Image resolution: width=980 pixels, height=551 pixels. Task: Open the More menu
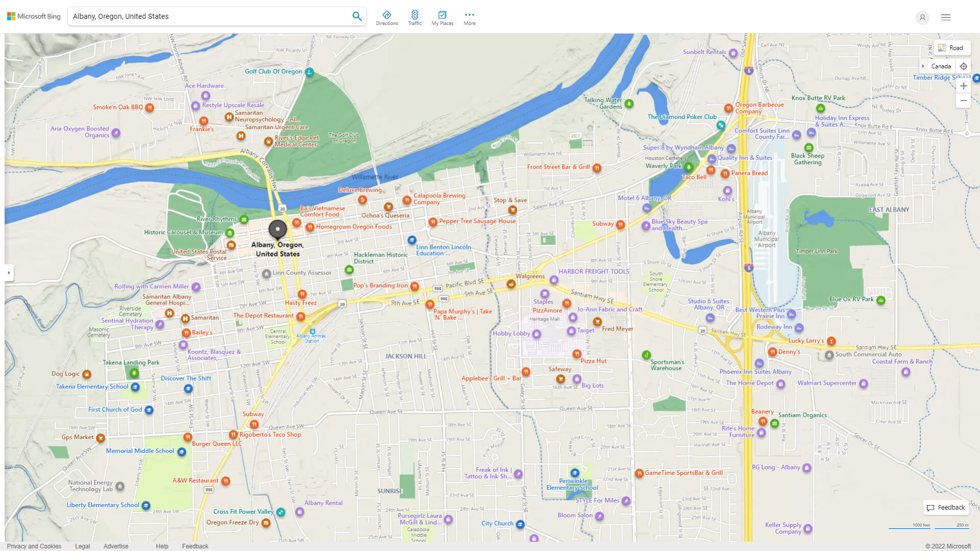pos(469,17)
